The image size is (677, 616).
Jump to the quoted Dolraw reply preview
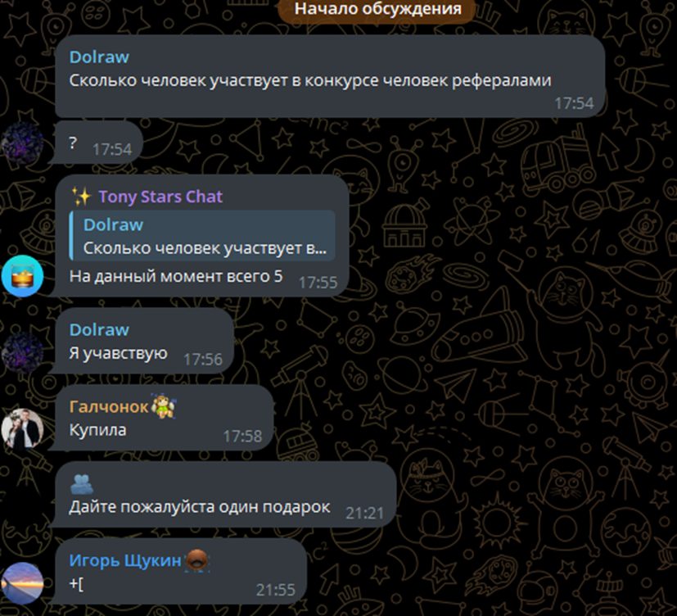pyautogui.click(x=202, y=236)
